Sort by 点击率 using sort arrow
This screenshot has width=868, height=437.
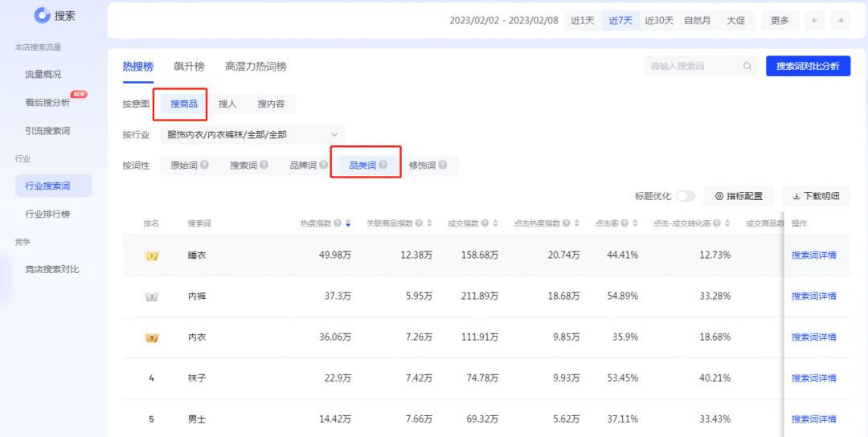pyautogui.click(x=635, y=223)
